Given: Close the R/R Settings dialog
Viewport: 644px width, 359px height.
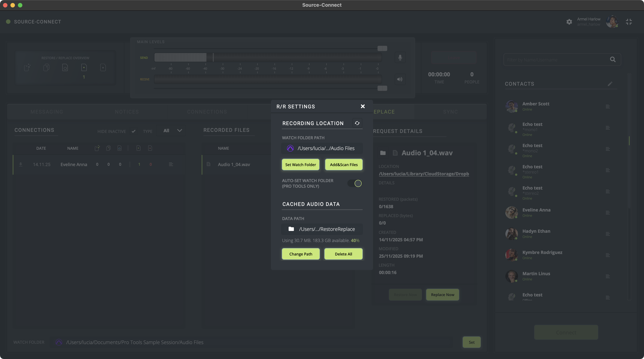Looking at the screenshot, I should 363,107.
